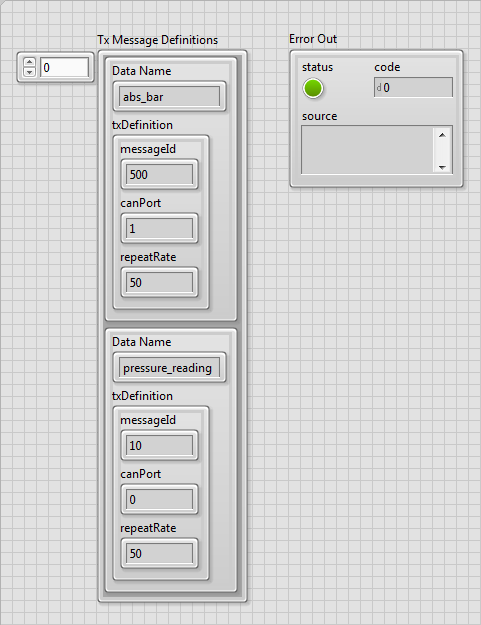Click repeatRate label in pressure_reading element
Viewport: 481px width, 625px height.
tap(148, 529)
